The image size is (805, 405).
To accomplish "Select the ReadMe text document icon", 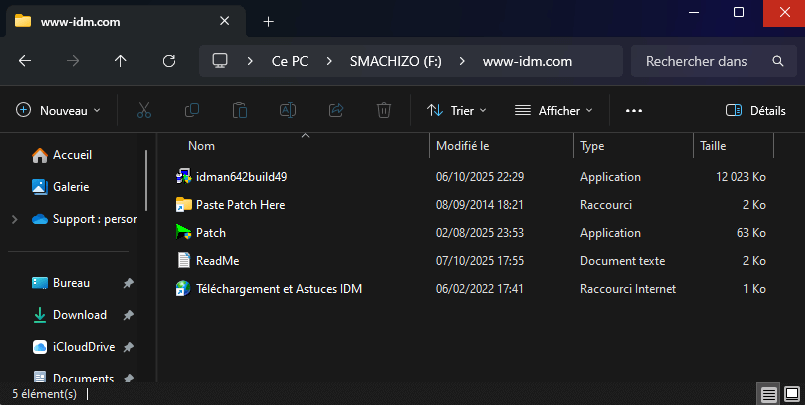I will click(183, 260).
